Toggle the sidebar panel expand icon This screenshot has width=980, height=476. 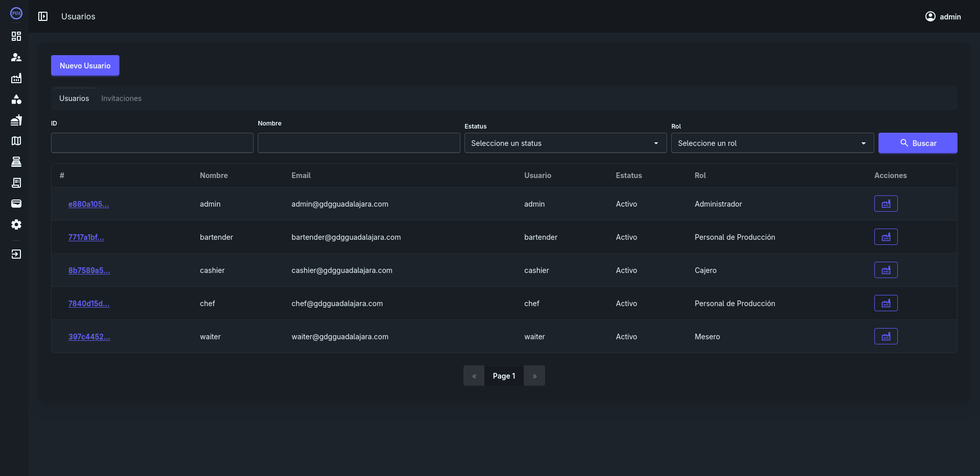[43, 16]
